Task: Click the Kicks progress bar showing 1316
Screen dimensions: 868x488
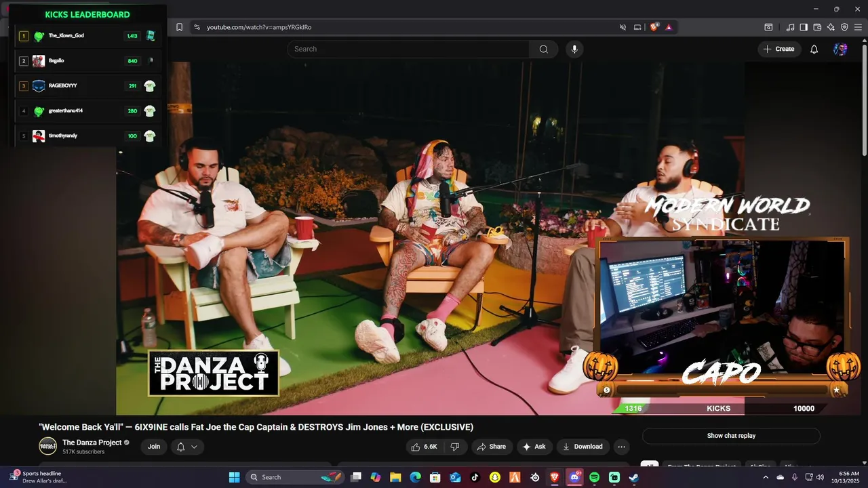Action: pyautogui.click(x=719, y=409)
